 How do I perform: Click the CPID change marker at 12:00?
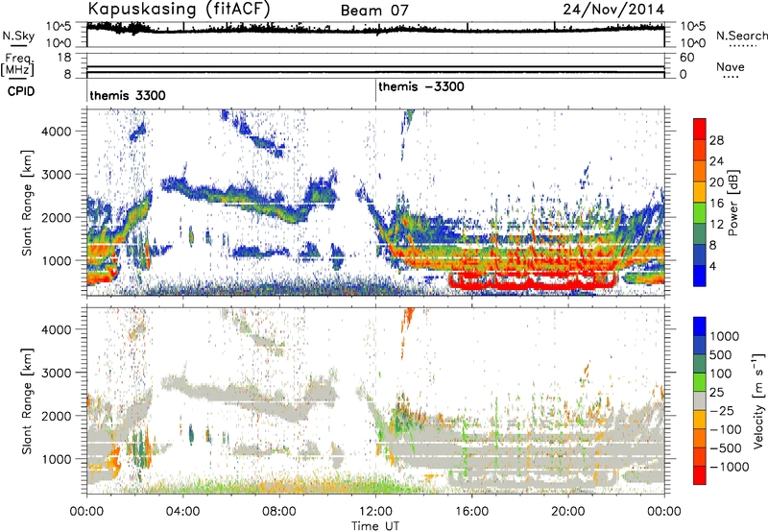coord(375,91)
